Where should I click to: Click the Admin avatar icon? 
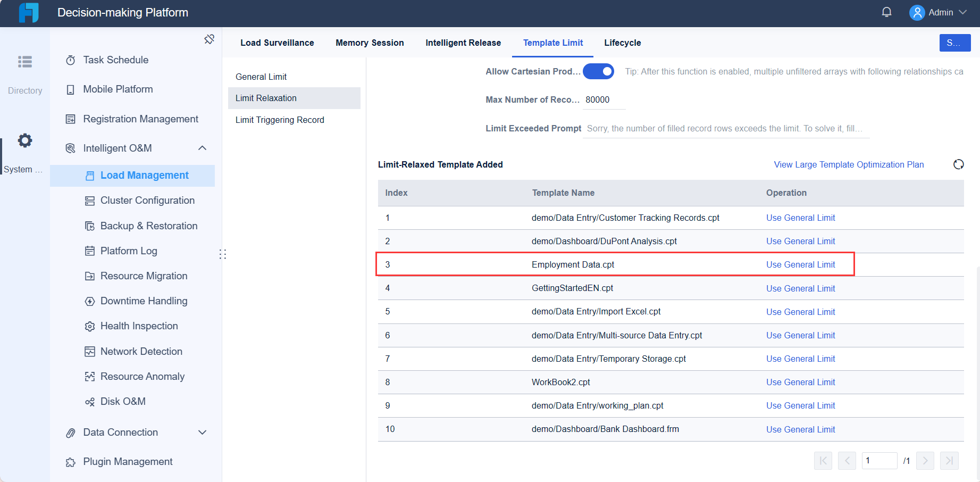tap(917, 12)
